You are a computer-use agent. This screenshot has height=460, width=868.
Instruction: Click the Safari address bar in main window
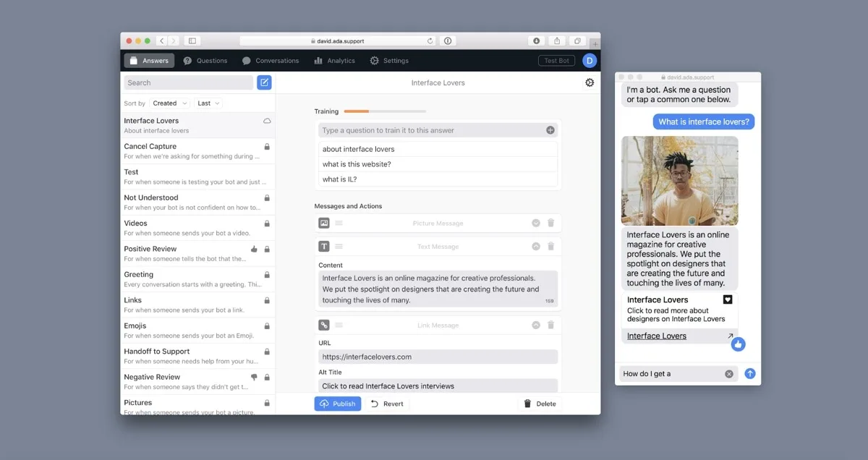click(x=338, y=41)
